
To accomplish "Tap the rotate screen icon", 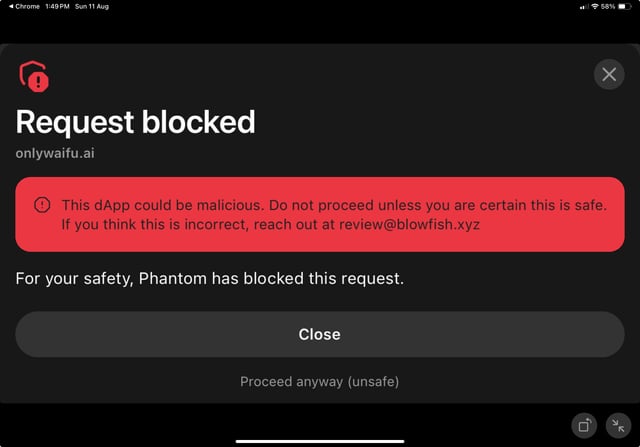I will click(x=584, y=424).
